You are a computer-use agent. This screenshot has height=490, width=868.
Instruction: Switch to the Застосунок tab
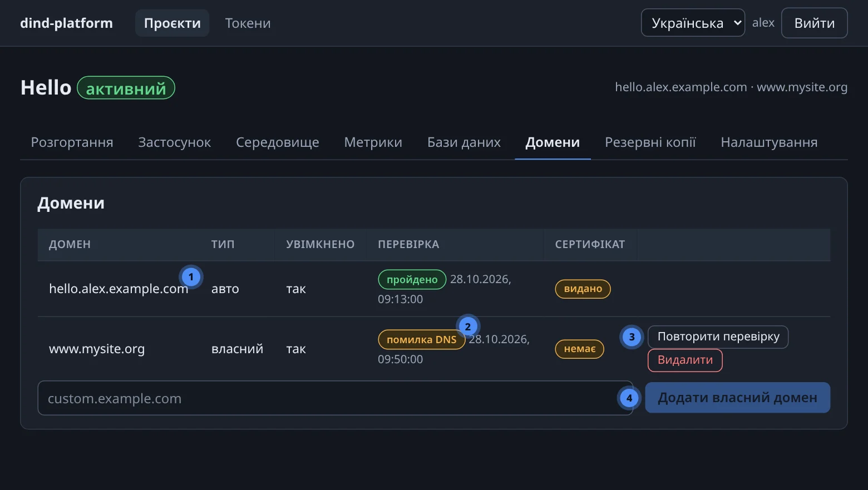point(174,142)
